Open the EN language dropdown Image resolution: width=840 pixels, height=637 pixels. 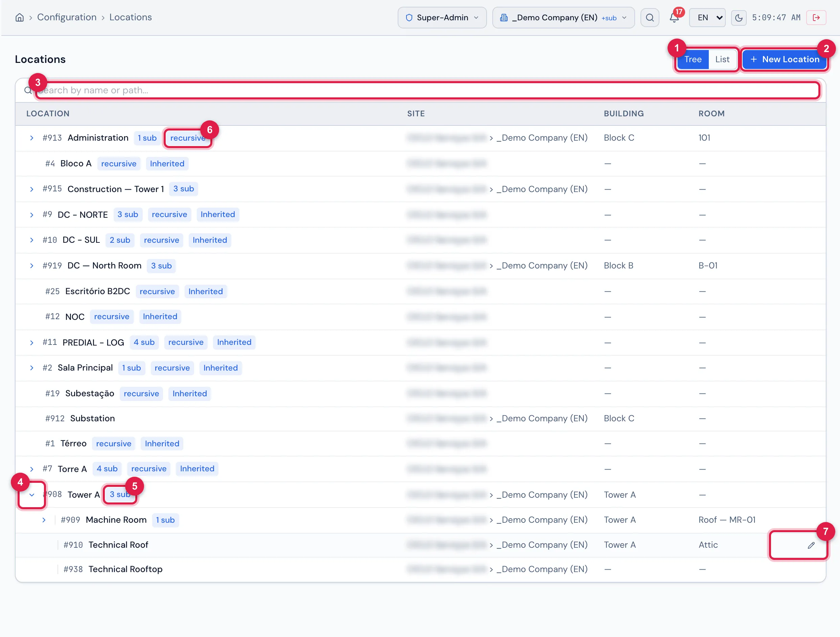click(707, 18)
